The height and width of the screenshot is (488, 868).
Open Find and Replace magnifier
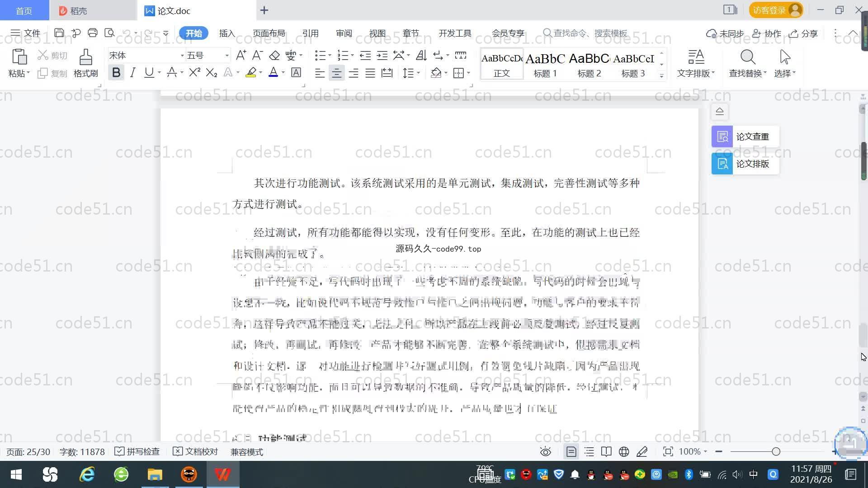click(x=748, y=57)
